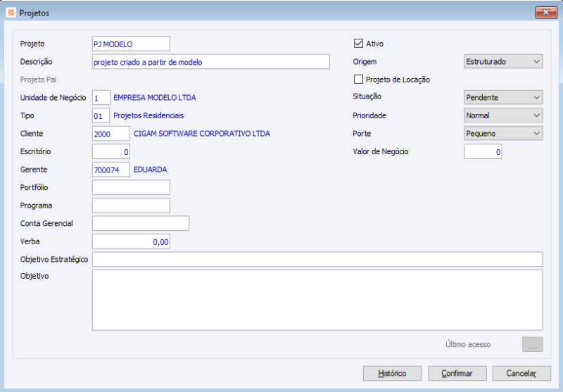This screenshot has height=392, width=563.
Task: Expand the Prioridade dropdown set to Normal
Action: 503,115
